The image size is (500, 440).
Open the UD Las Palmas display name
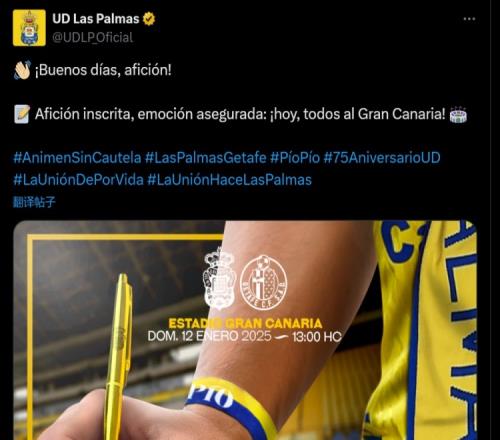pos(96,19)
